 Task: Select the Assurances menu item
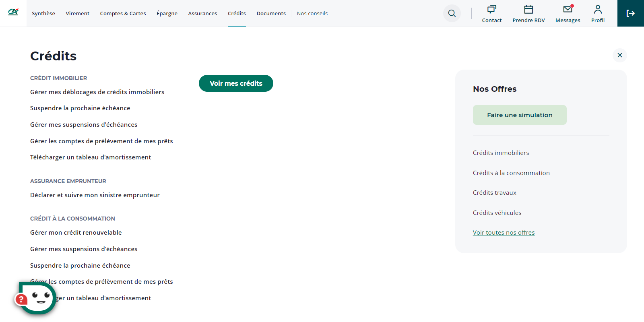coord(202,13)
